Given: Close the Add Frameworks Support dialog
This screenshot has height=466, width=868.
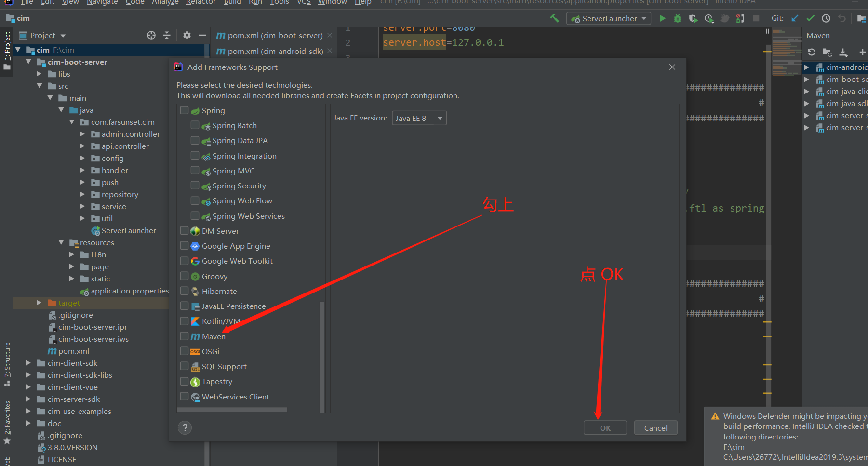Looking at the screenshot, I should tap(672, 67).
